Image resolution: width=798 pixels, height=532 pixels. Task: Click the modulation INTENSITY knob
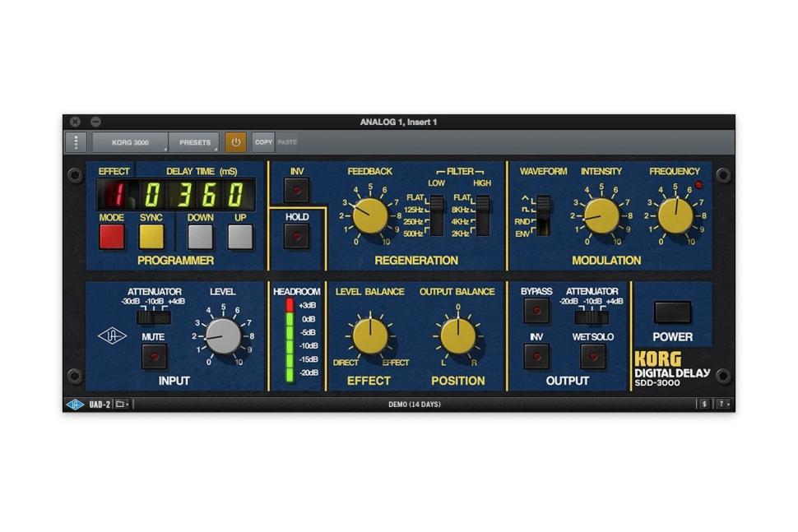(x=601, y=215)
